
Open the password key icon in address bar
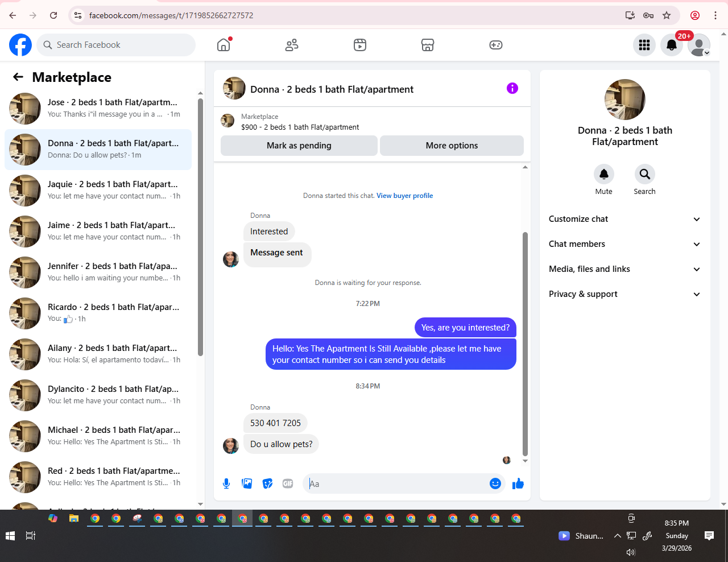[x=648, y=15]
